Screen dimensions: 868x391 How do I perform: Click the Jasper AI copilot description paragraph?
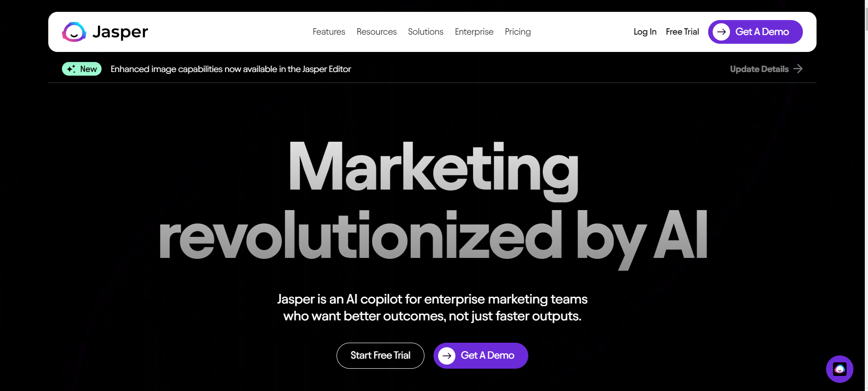tap(432, 308)
